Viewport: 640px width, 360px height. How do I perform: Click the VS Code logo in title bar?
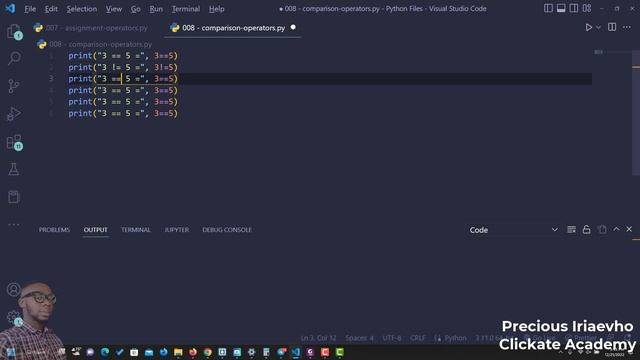pyautogui.click(x=10, y=8)
